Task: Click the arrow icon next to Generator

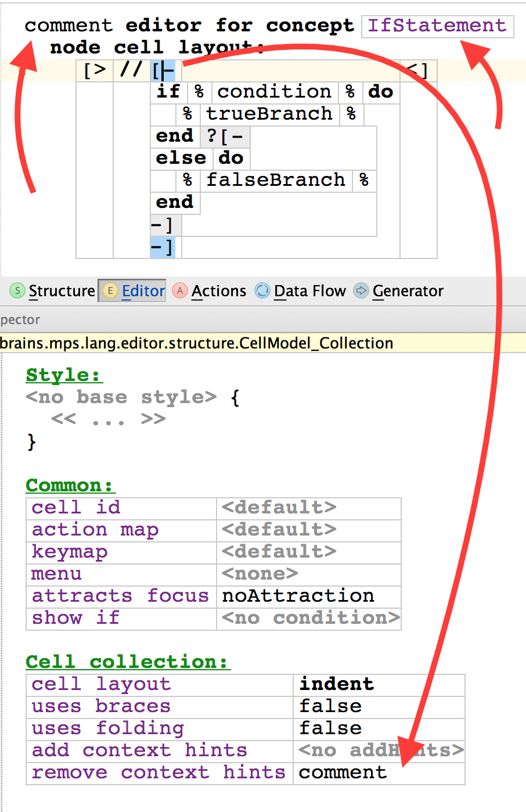Action: coord(361,290)
